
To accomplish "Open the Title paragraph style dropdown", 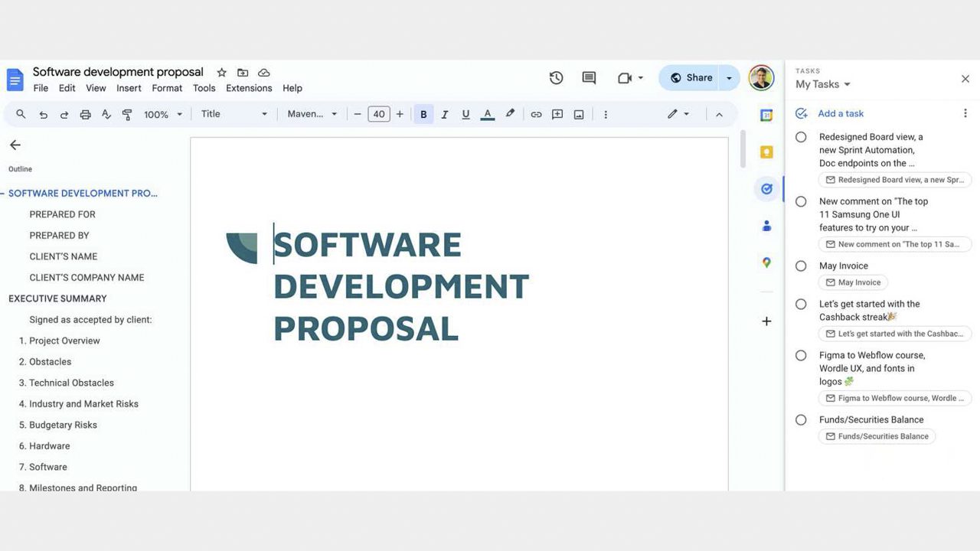I will pos(234,114).
